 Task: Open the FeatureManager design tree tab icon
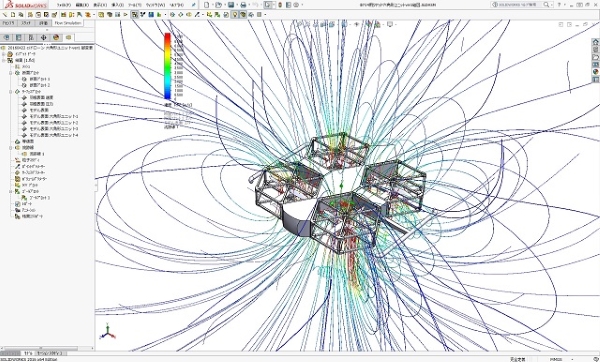pos(7,38)
